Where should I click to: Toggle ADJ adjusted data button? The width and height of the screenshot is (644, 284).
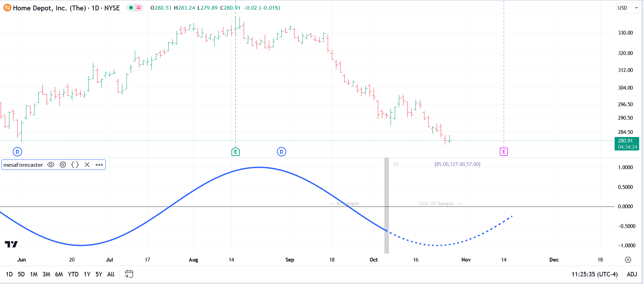pos(632,274)
